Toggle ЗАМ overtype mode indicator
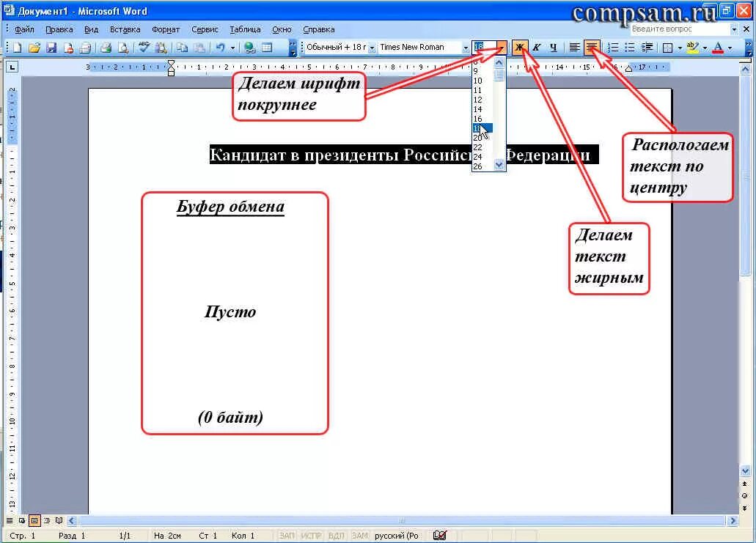This screenshot has width=756, height=543. (360, 536)
